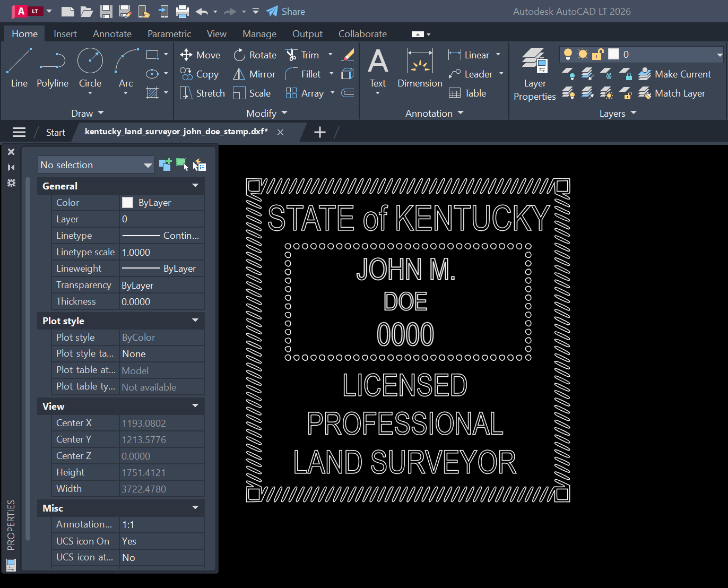The width and height of the screenshot is (728, 588).
Task: Click the Copy tool
Action: [199, 74]
